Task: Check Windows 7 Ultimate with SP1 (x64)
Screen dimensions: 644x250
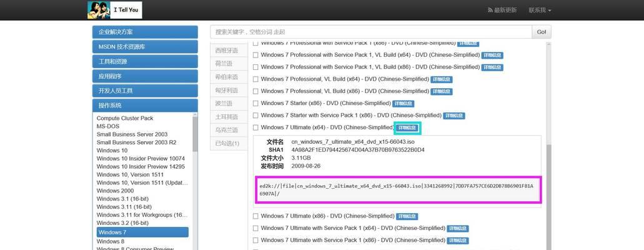Action: click(x=255, y=228)
